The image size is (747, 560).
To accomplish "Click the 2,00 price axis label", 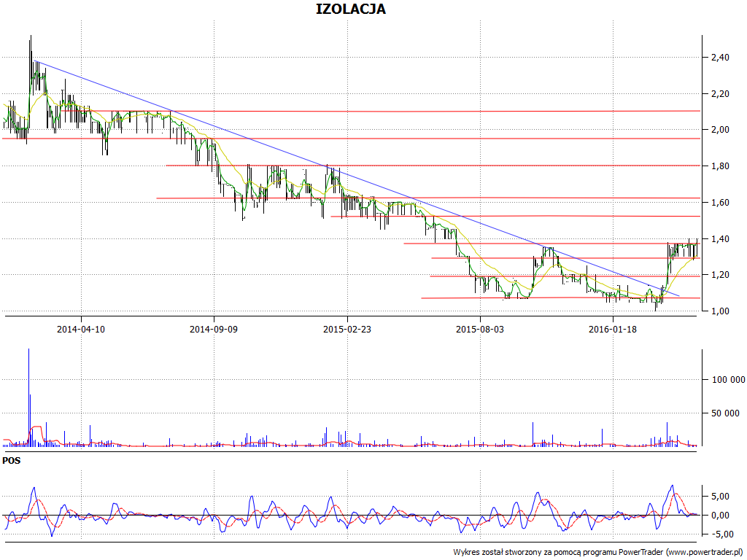I will pos(720,130).
